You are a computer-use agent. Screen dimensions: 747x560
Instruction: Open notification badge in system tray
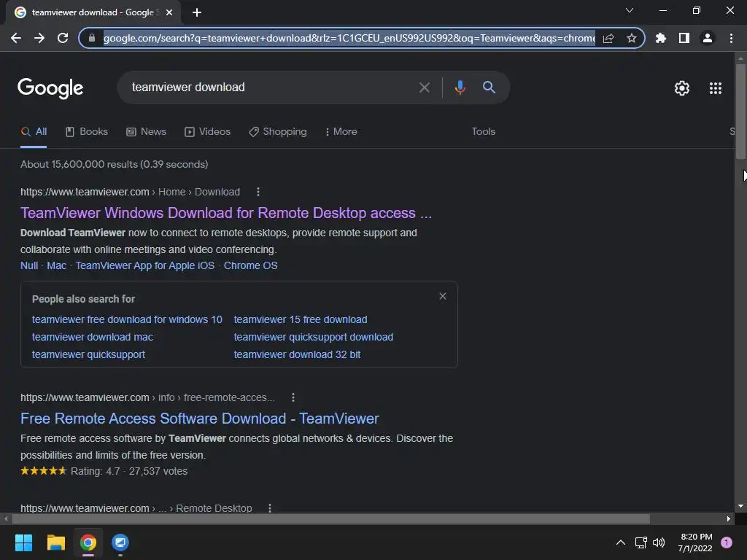pos(727,542)
